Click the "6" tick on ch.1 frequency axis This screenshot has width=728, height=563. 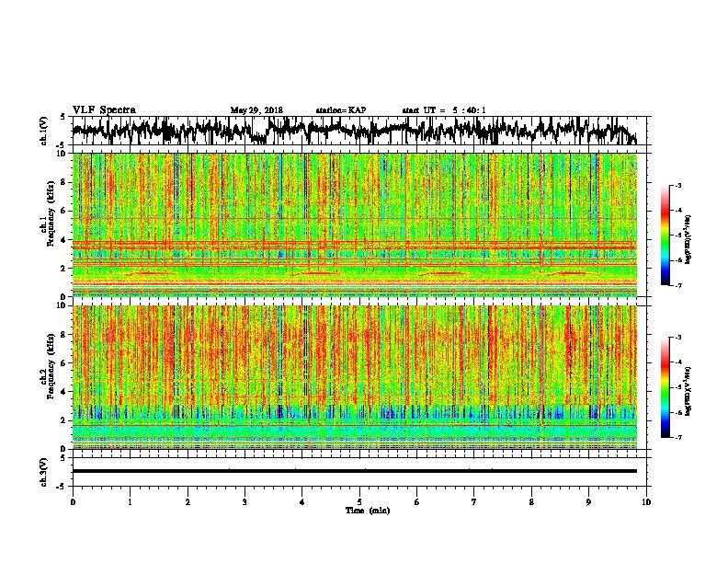(x=63, y=211)
